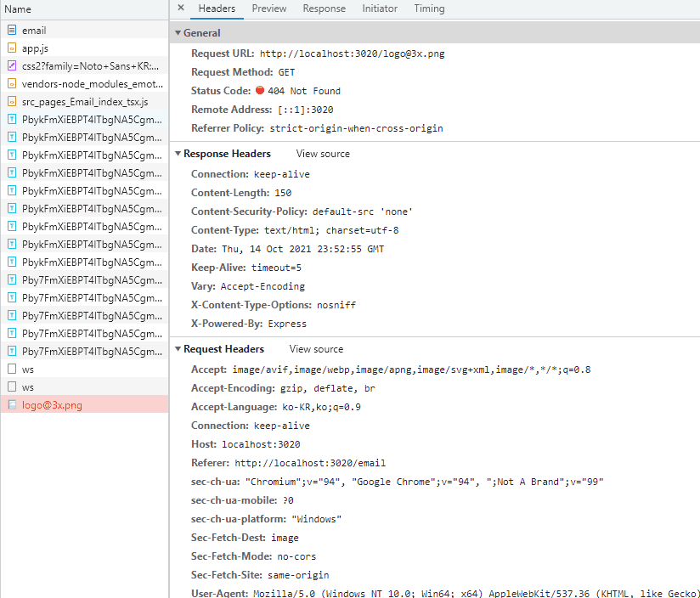Click the broken image icon beside logo@3x.png
700x598 pixels.
(x=12, y=405)
